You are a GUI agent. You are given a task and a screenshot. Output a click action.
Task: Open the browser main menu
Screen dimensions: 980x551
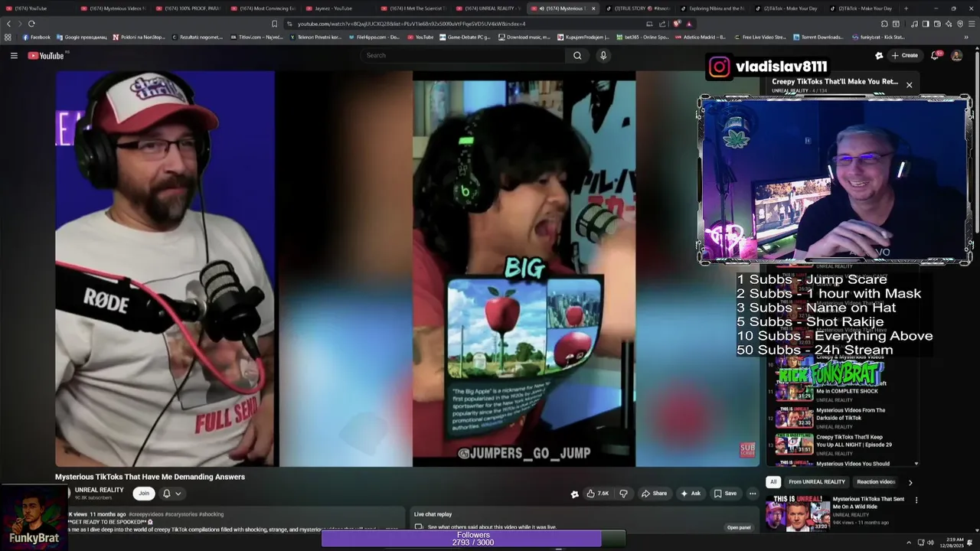pos(972,24)
